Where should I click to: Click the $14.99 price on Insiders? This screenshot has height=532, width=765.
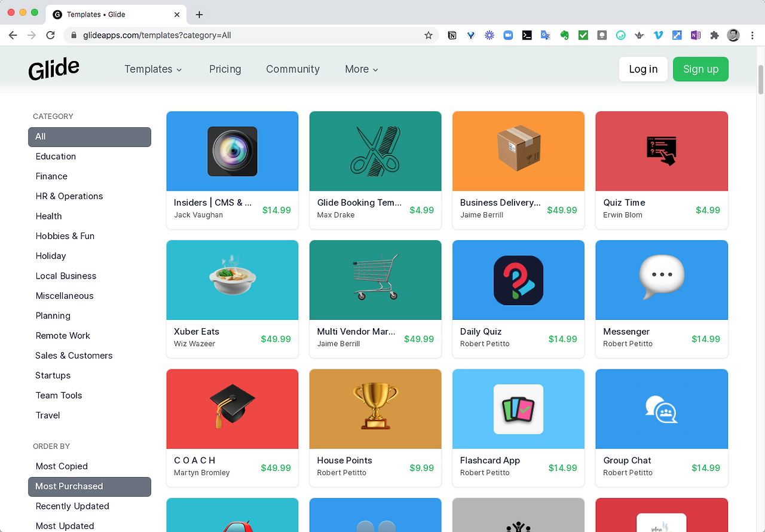tap(277, 210)
